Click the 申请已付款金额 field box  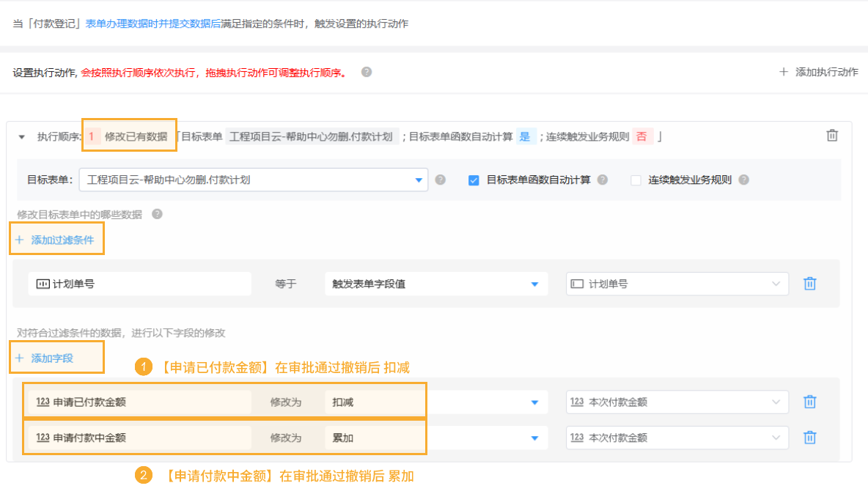[x=139, y=402]
